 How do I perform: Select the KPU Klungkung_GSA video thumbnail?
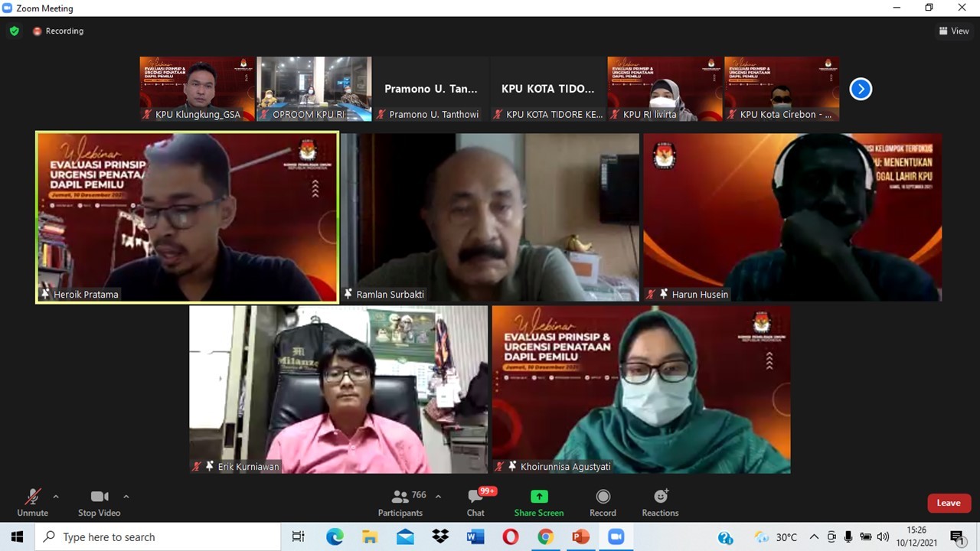(198, 88)
